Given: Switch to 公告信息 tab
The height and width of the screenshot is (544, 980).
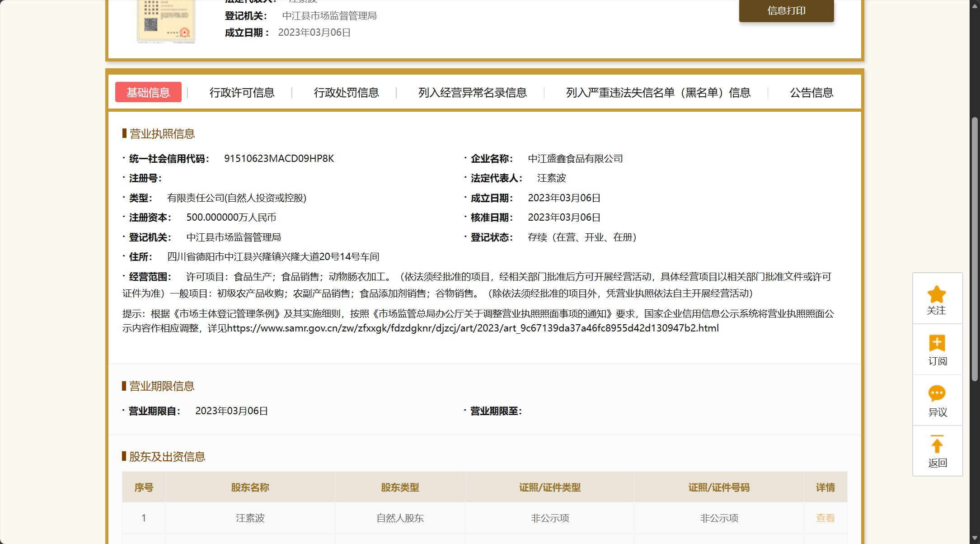Looking at the screenshot, I should click(x=811, y=92).
